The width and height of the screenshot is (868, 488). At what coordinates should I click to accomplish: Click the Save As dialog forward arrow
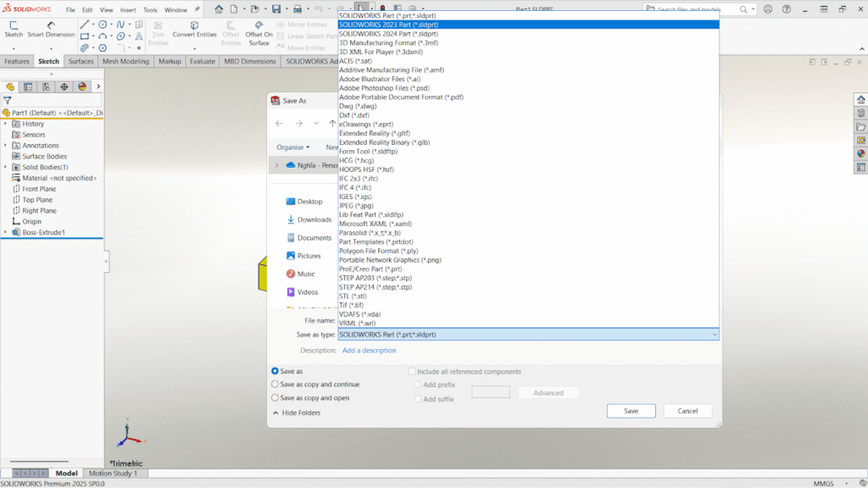click(x=299, y=124)
